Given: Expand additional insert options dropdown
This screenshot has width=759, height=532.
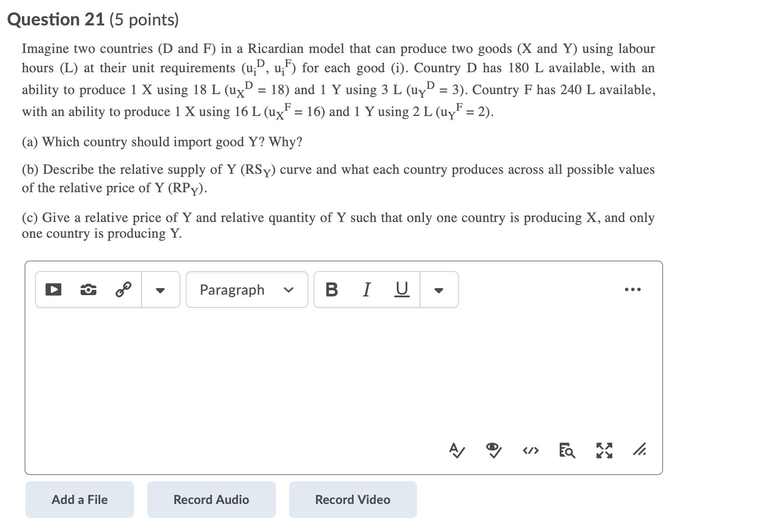Looking at the screenshot, I should point(161,289).
